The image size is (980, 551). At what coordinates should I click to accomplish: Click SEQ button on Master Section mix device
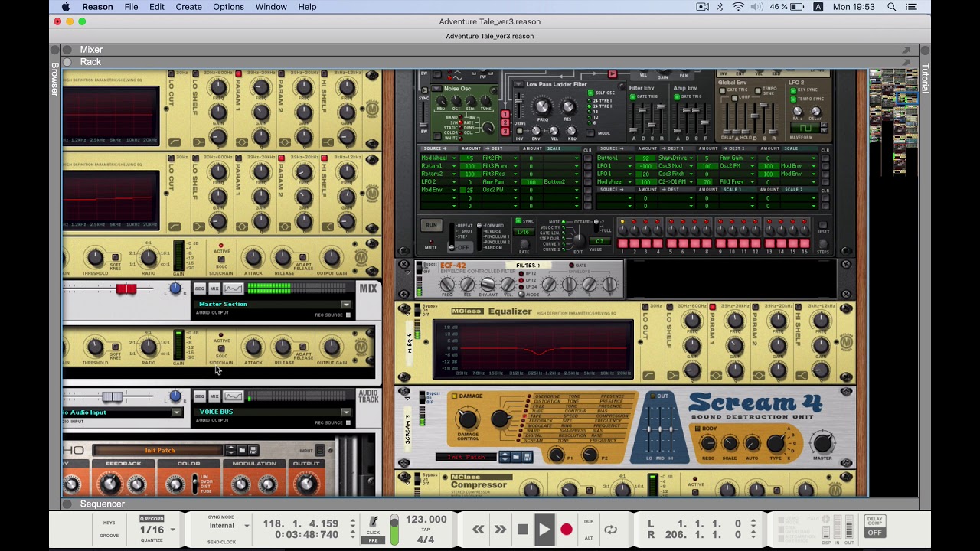tap(199, 289)
